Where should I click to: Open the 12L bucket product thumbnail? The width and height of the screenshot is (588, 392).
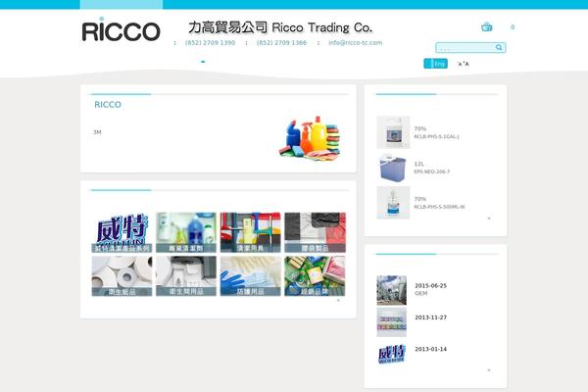(393, 168)
